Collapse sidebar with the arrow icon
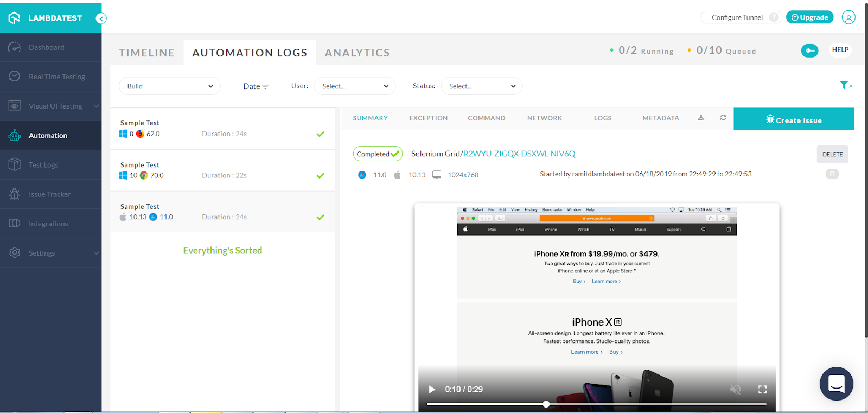Viewport: 868px width, 413px height. (x=101, y=18)
